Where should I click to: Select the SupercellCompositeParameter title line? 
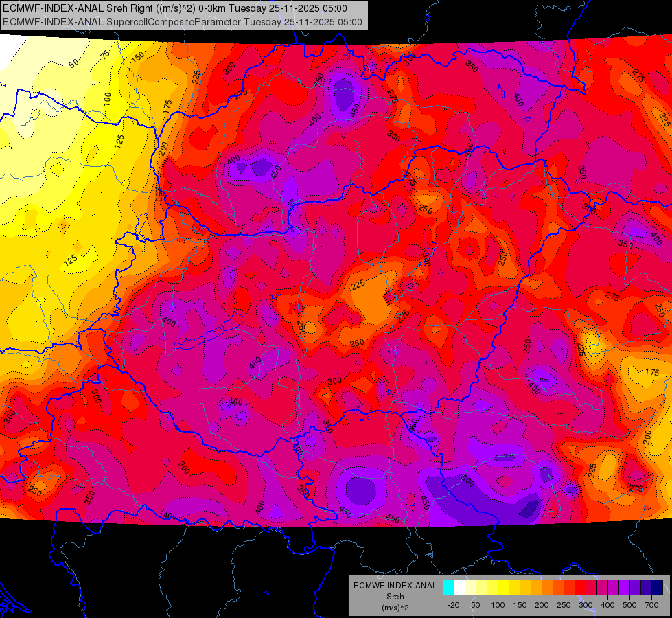[182, 22]
